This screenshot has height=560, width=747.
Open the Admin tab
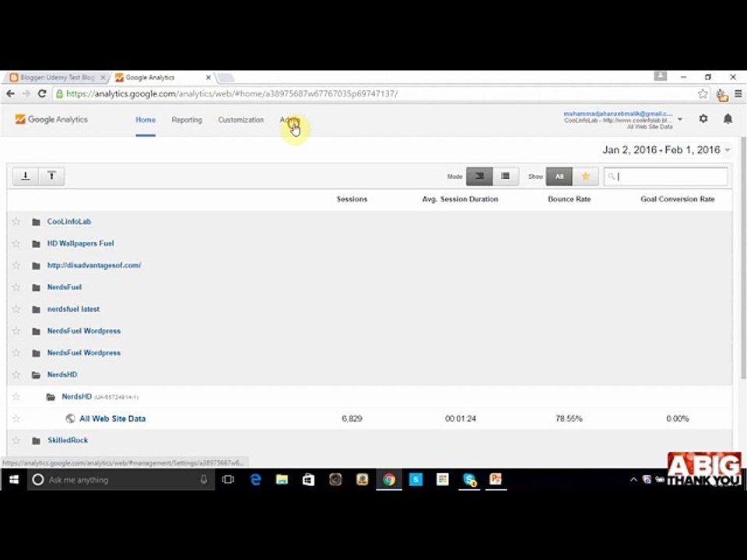pyautogui.click(x=289, y=120)
